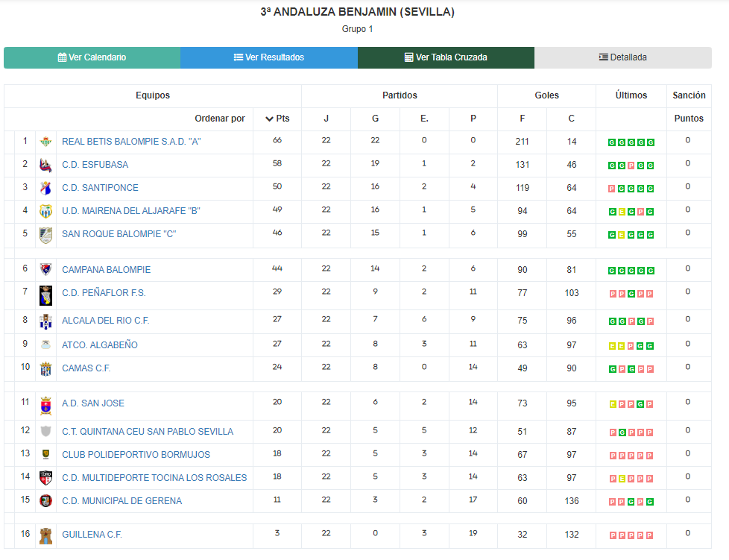Viewport: 729px width, 560px height.
Task: Click the C.D. Esfubasa team crest
Action: tap(45, 165)
